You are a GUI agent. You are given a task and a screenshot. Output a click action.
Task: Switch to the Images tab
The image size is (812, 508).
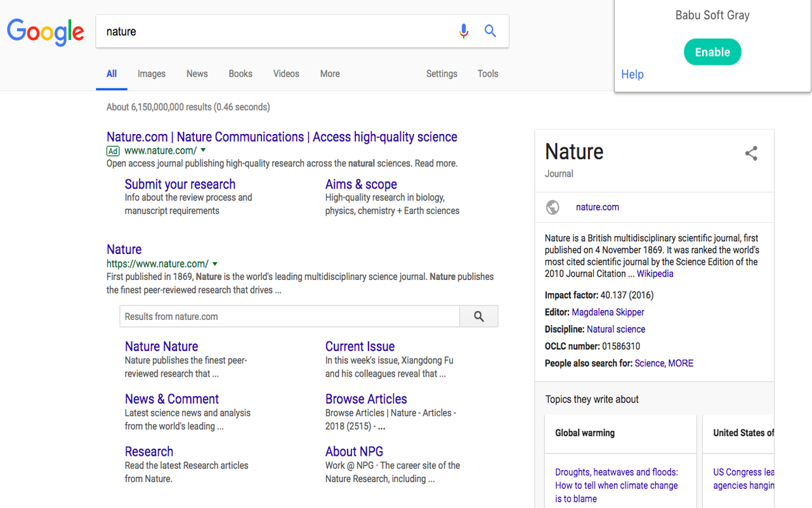tap(152, 74)
